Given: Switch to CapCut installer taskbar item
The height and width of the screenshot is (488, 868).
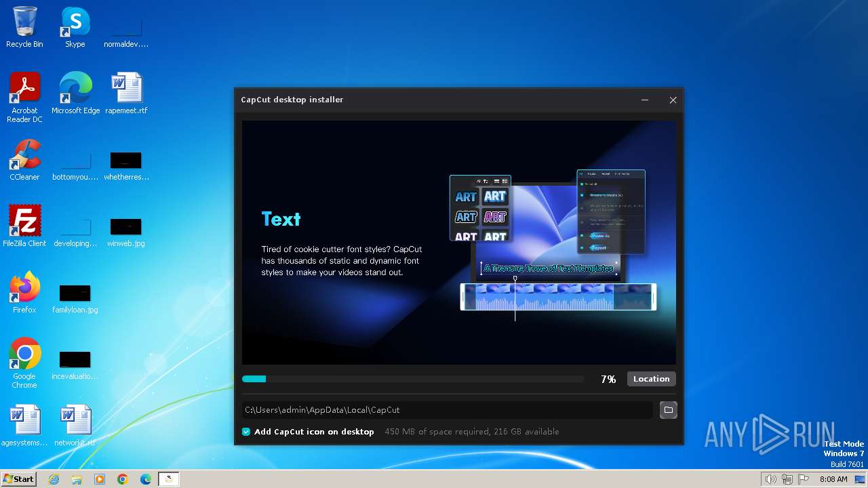Looking at the screenshot, I should pyautogui.click(x=169, y=479).
